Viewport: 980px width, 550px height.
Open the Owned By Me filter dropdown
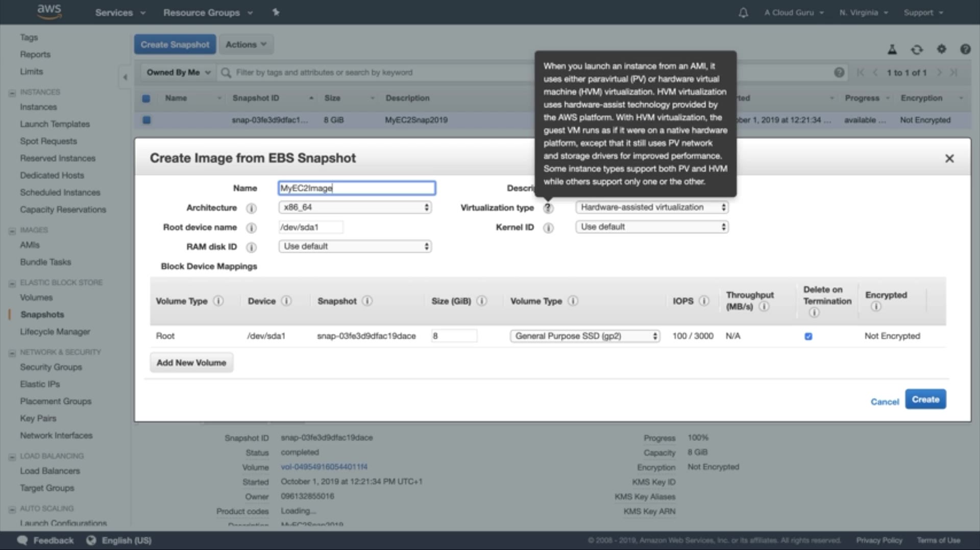(178, 72)
